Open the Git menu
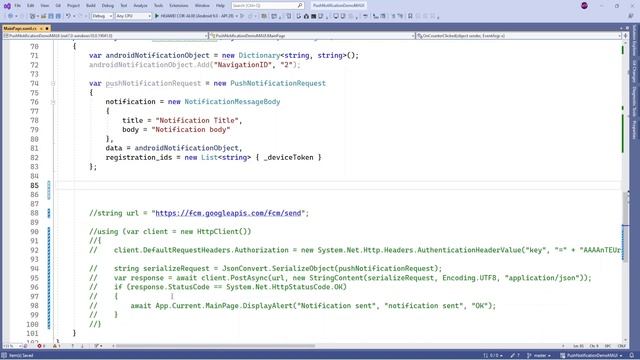Viewport: 640px width, 360px height. pos(58,6)
